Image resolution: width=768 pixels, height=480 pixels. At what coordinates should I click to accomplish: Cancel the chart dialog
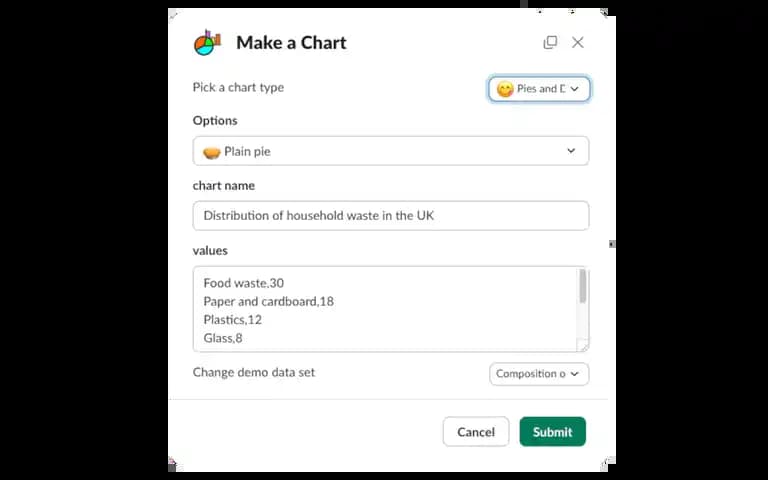click(476, 432)
